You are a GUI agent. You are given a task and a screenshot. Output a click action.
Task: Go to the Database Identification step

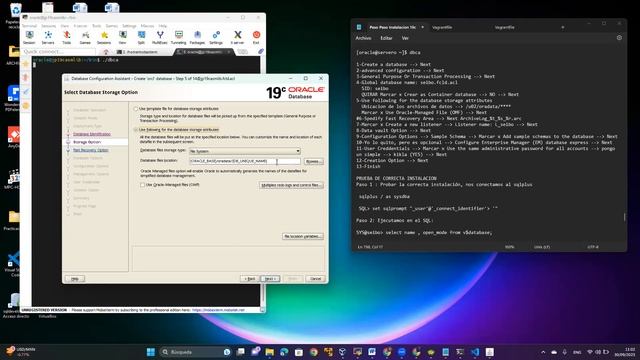coord(92,134)
